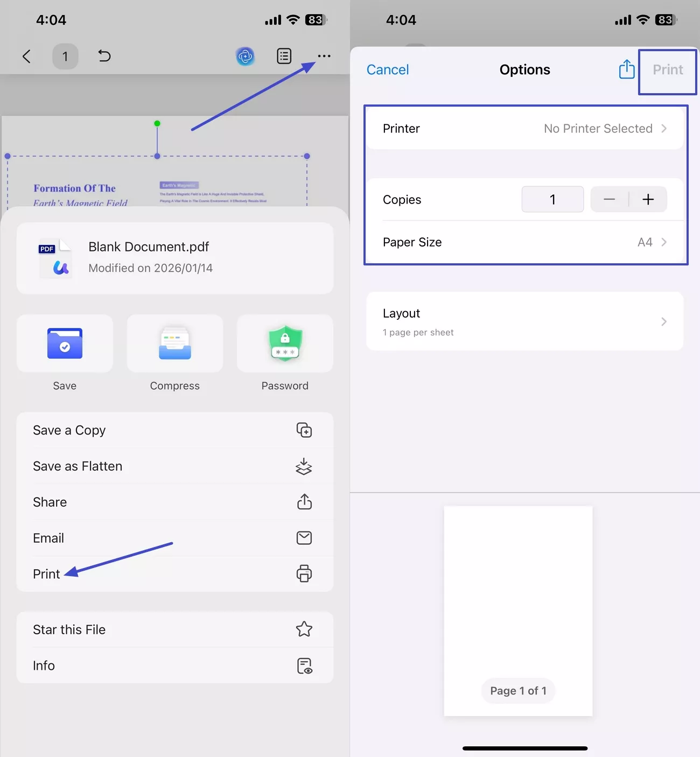Choose the Email menu entry
700x757 pixels.
(175, 538)
